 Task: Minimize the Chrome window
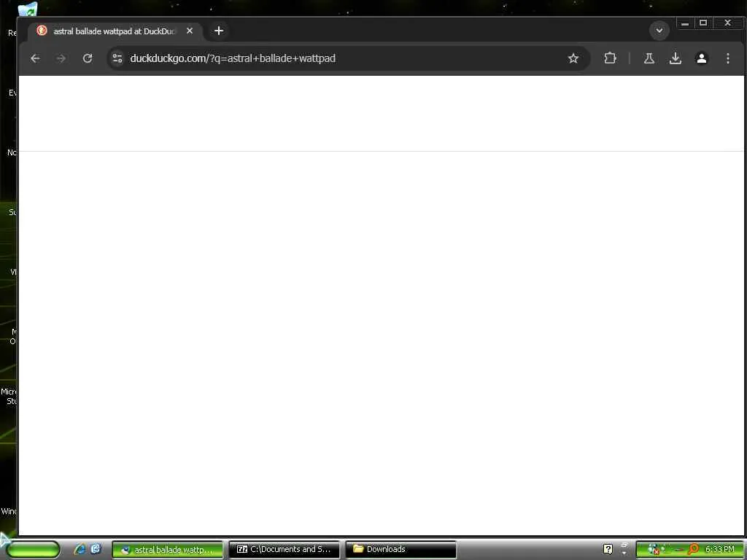685,23
